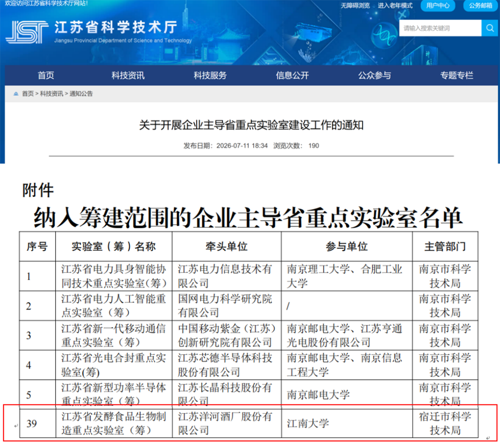Click the article title 关于开展企业主导省重点实验室建设工作的通知
Screen dimensions: 500x448
(251, 125)
